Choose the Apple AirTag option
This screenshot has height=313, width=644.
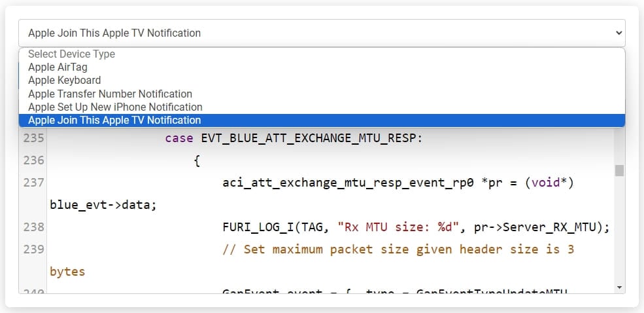(x=322, y=67)
